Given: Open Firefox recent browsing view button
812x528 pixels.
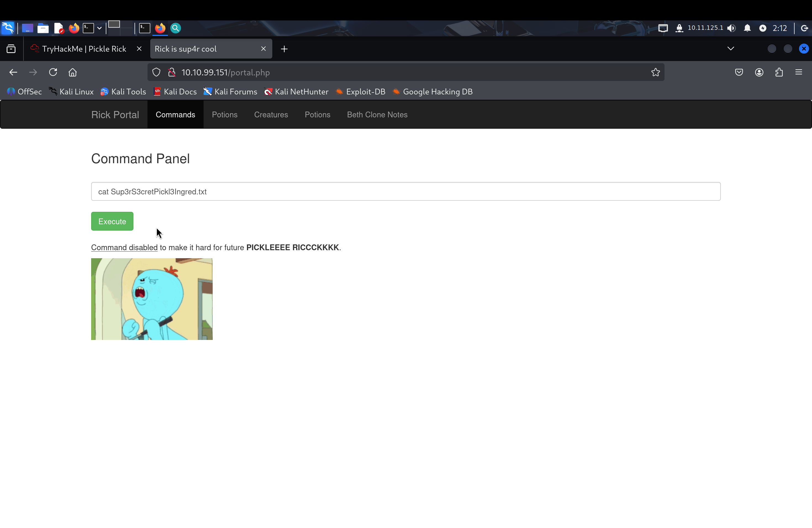Looking at the screenshot, I should tap(11, 49).
